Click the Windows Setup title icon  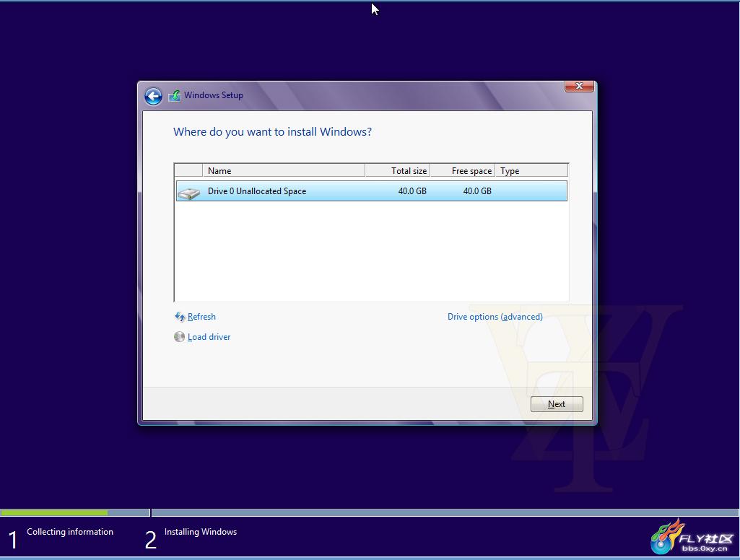coord(175,96)
